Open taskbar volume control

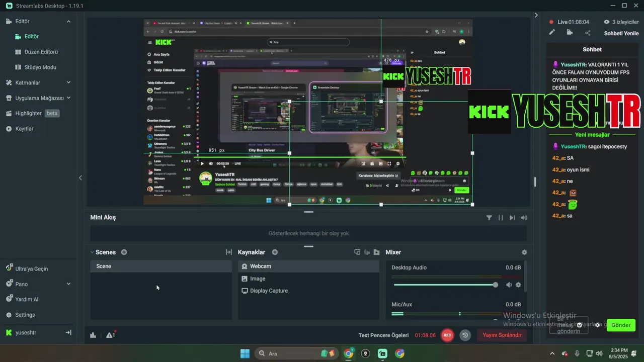tap(599, 353)
